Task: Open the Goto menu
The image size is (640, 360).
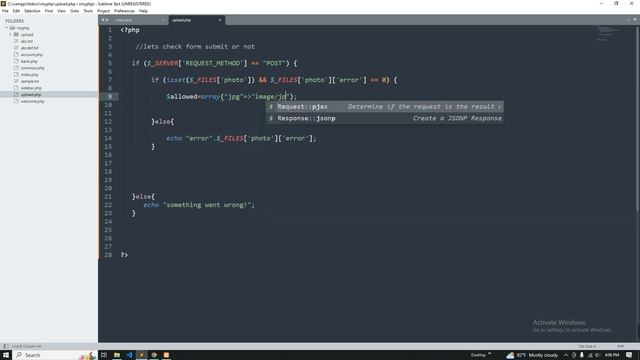Action: point(75,11)
